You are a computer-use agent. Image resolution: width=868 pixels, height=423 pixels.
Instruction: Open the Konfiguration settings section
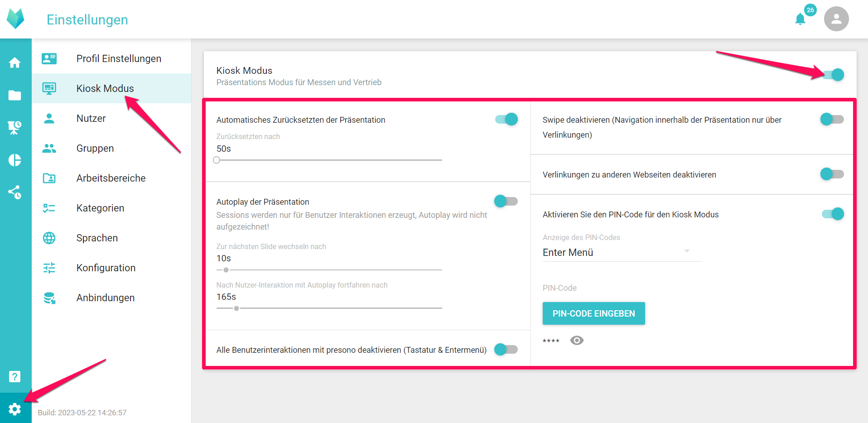(106, 268)
